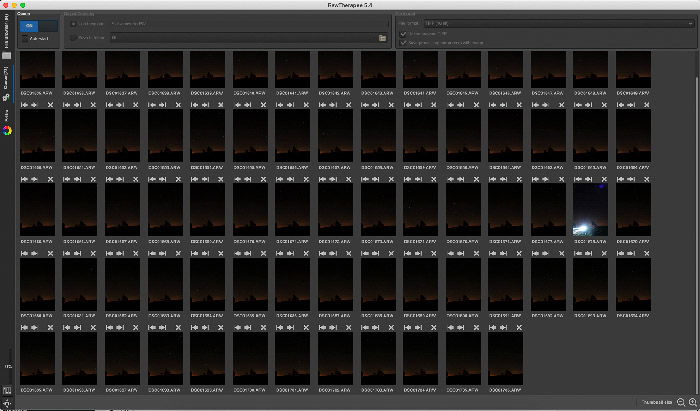
Task: Cancel the last job in the fourth row
Action: tap(646, 253)
